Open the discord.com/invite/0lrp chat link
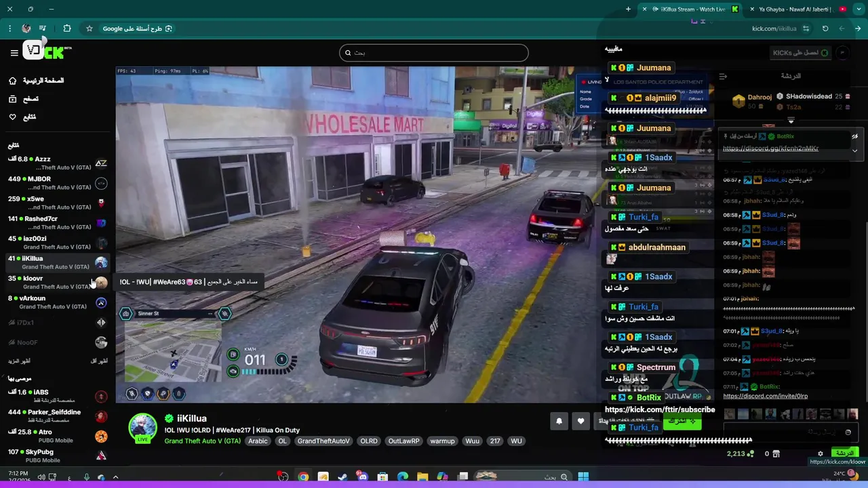 click(765, 396)
